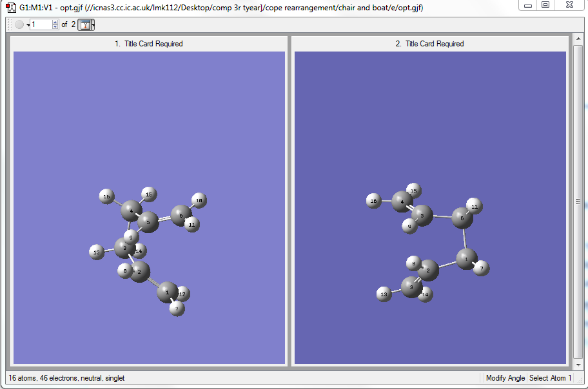Open the view mode dropdown arrow

click(93, 24)
